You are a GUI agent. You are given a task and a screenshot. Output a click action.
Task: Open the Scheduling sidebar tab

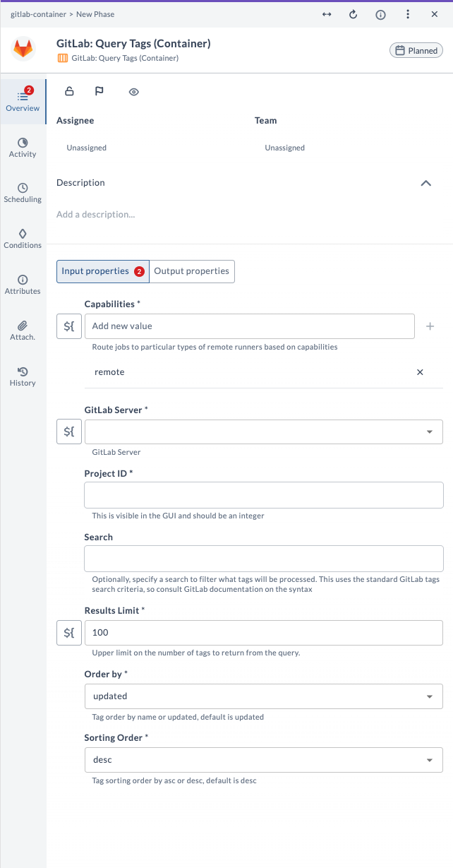23,193
